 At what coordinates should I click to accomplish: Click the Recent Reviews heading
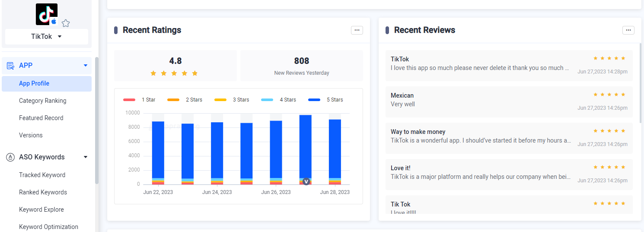[424, 30]
